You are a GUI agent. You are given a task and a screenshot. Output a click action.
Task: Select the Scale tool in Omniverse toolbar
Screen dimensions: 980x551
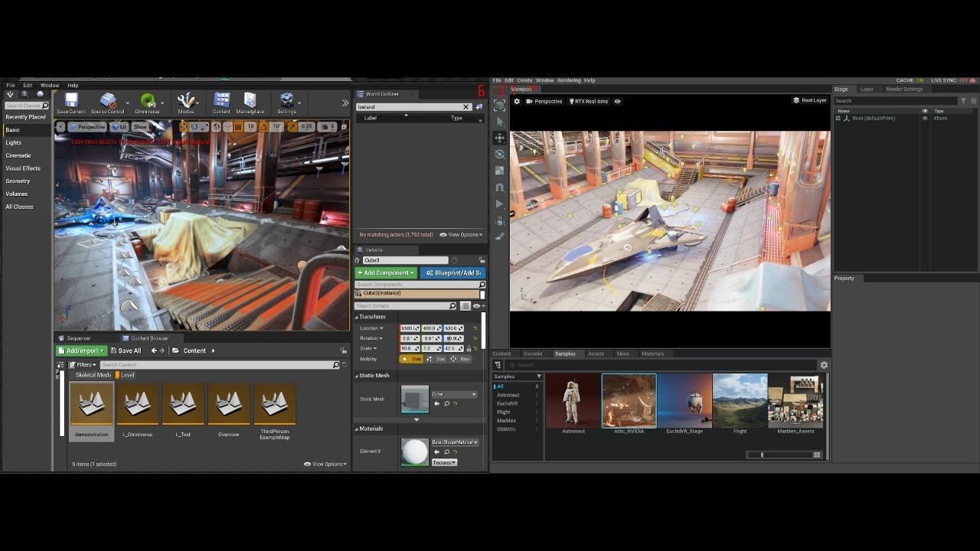pos(499,170)
